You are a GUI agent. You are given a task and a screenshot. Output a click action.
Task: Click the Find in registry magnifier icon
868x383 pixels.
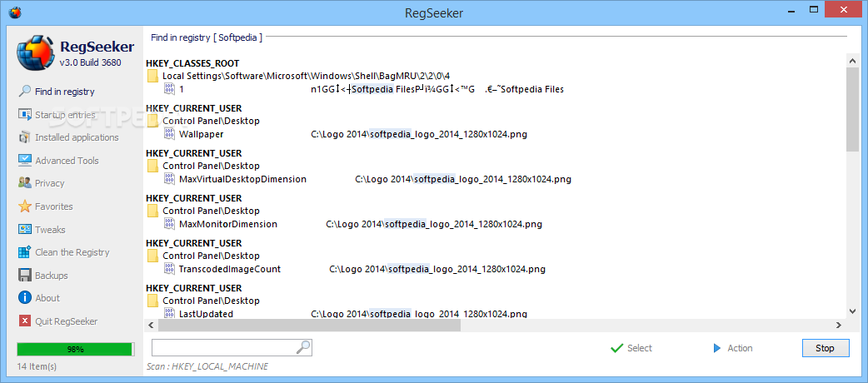click(x=24, y=92)
